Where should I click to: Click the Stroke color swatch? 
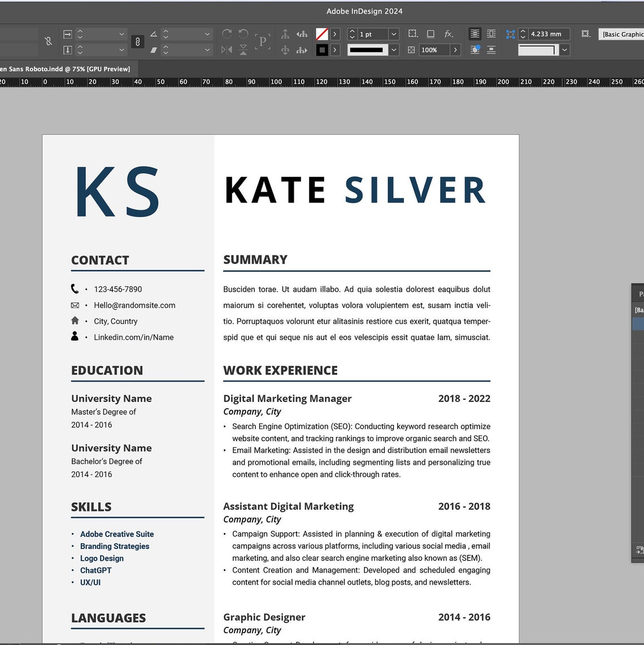click(x=321, y=50)
